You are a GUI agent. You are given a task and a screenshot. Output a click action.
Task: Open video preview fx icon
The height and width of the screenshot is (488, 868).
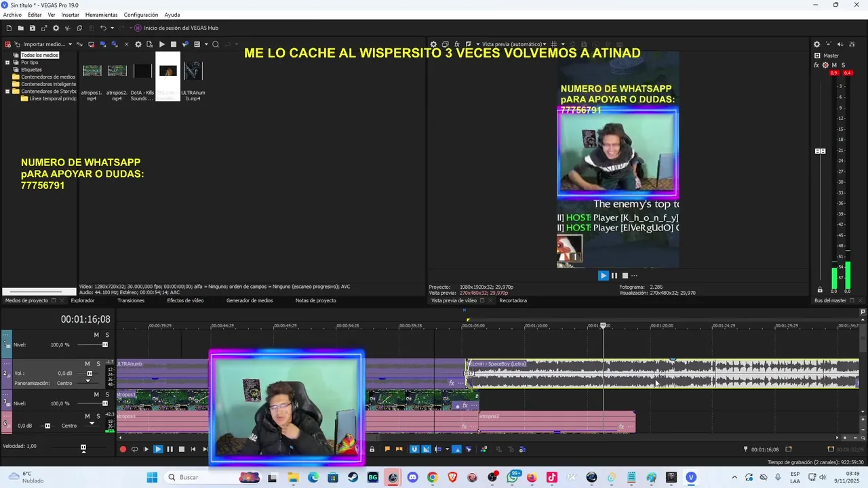(x=457, y=44)
